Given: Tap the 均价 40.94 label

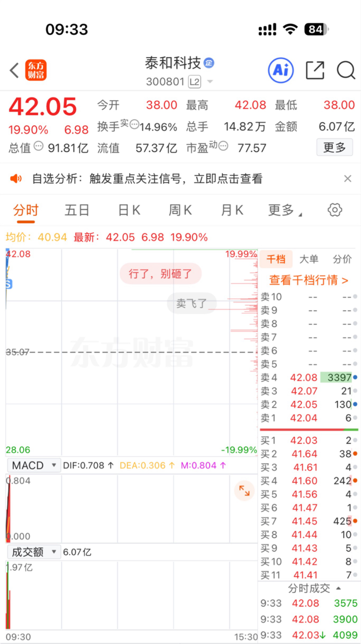Looking at the screenshot, I should (x=37, y=237).
